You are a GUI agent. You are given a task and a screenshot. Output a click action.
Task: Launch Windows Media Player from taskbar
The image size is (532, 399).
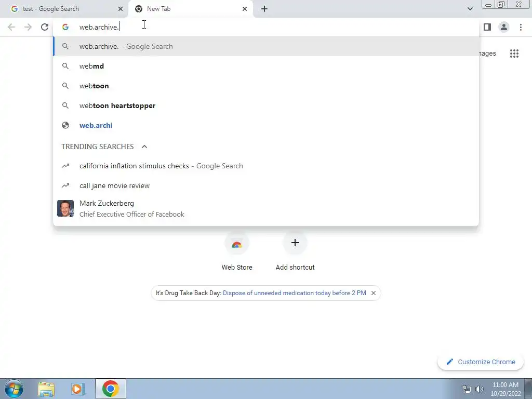pyautogui.click(x=78, y=389)
